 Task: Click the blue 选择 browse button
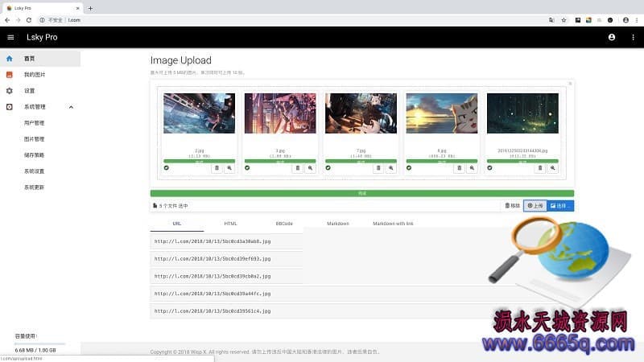[x=560, y=206]
